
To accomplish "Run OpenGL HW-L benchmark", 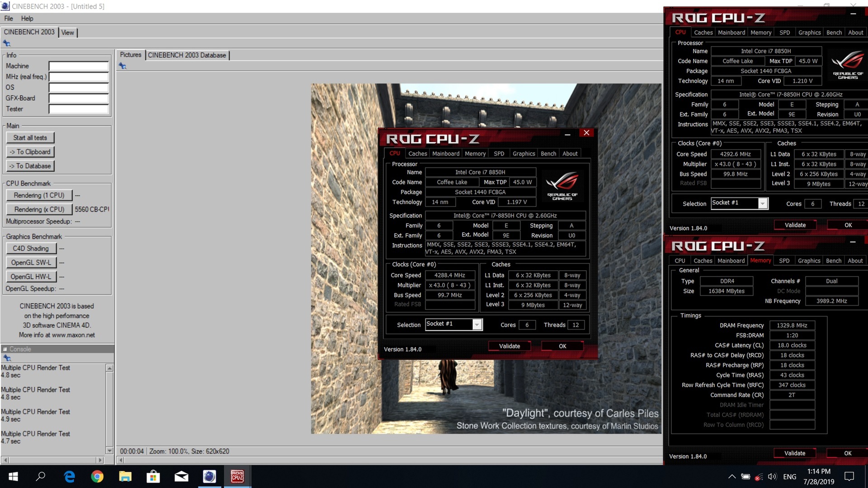I will pos(31,277).
